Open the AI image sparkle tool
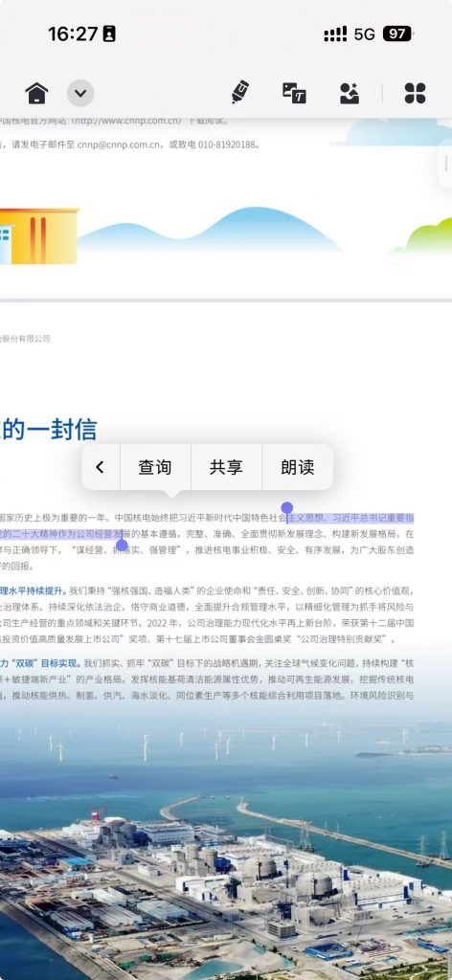Image resolution: width=452 pixels, height=980 pixels. [x=350, y=93]
